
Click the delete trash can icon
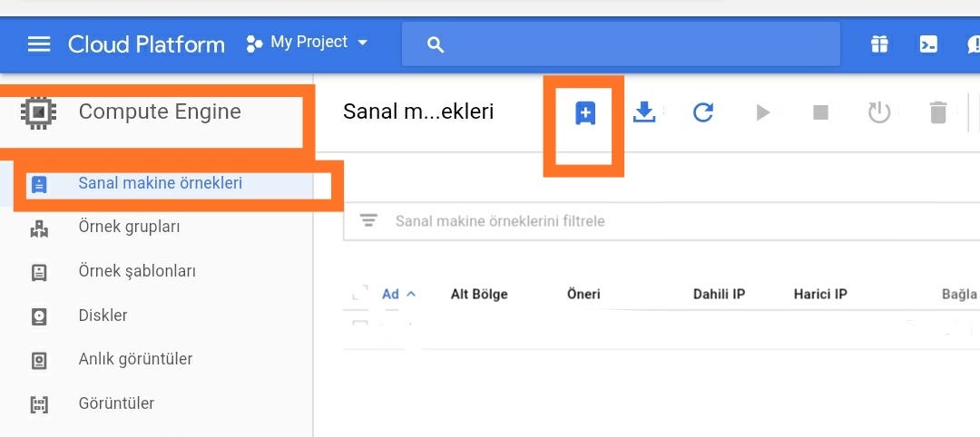click(937, 112)
